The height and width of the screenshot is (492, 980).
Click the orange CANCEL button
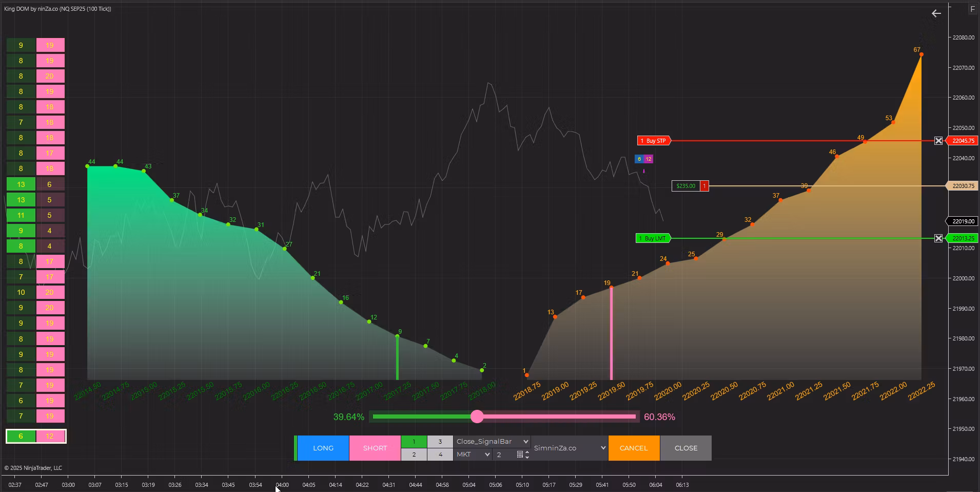634,448
